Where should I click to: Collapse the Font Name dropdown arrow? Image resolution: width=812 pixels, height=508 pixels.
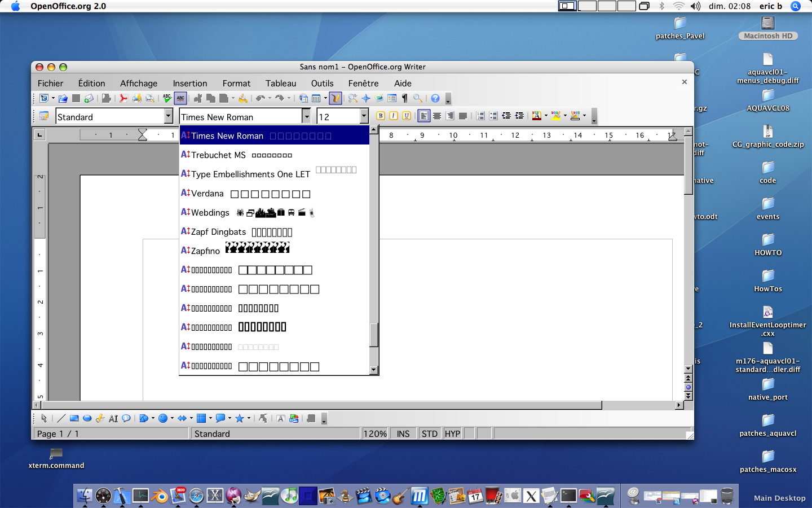306,116
